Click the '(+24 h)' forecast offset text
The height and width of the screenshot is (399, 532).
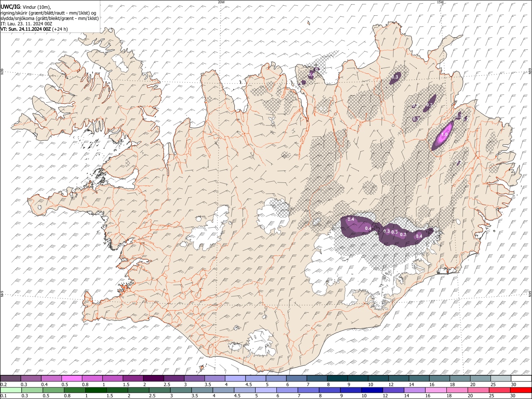[x=60, y=29]
